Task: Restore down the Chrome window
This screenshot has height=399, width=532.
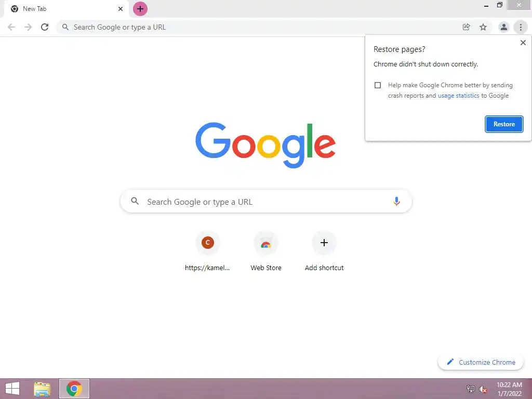Action: (499, 5)
